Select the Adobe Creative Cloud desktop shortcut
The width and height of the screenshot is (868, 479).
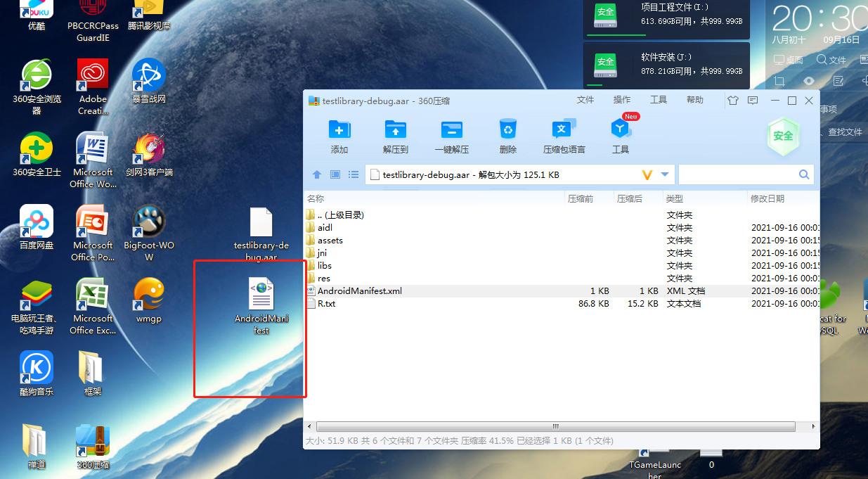[93, 86]
